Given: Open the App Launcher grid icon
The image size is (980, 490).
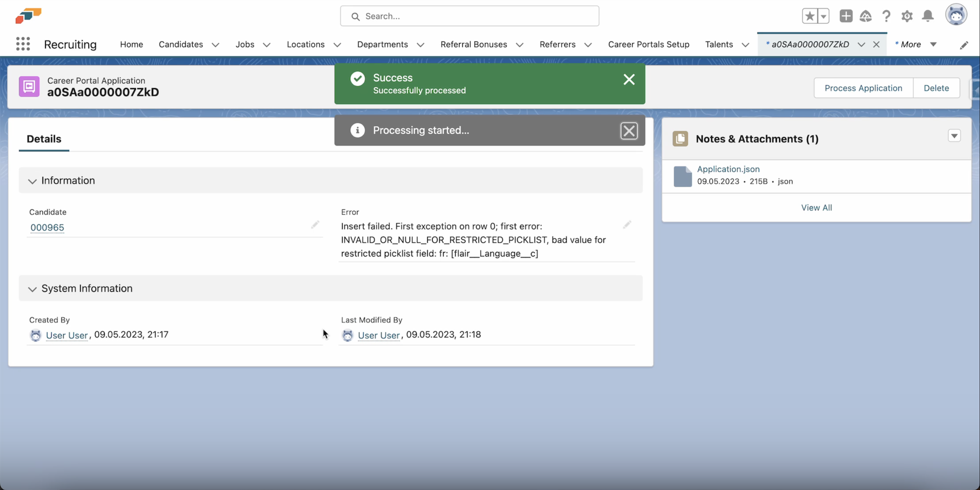Looking at the screenshot, I should 23,44.
